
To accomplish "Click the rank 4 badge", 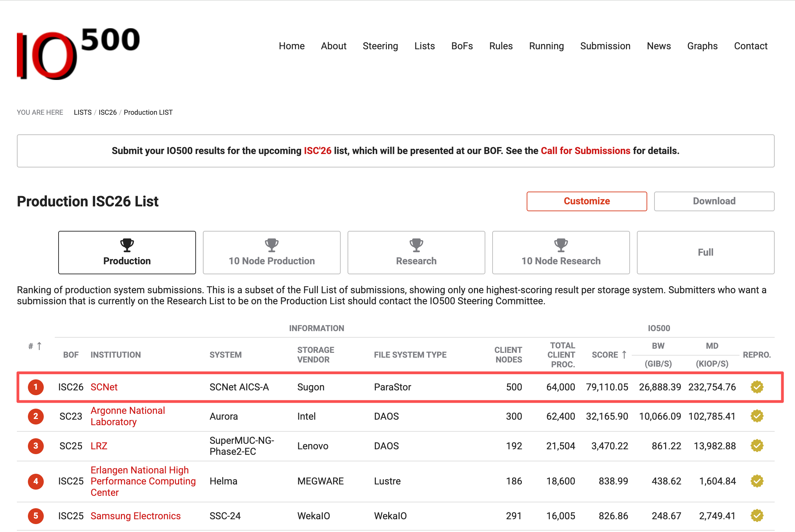I will click(x=36, y=481).
